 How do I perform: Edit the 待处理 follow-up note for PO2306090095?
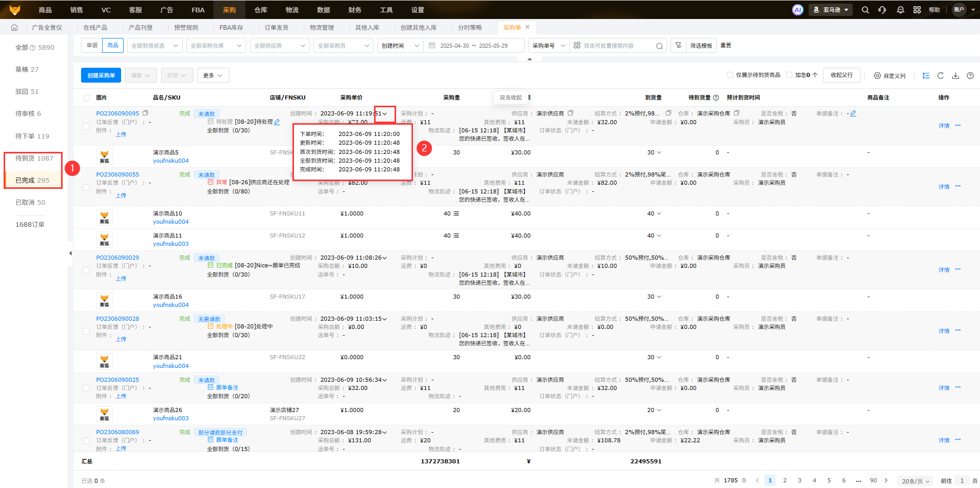277,122
